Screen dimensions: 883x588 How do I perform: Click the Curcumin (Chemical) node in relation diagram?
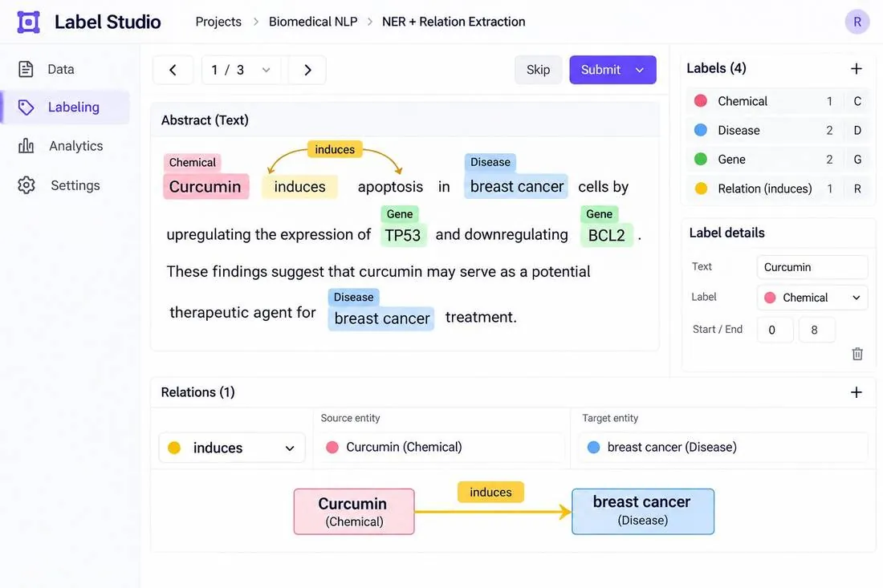point(354,512)
